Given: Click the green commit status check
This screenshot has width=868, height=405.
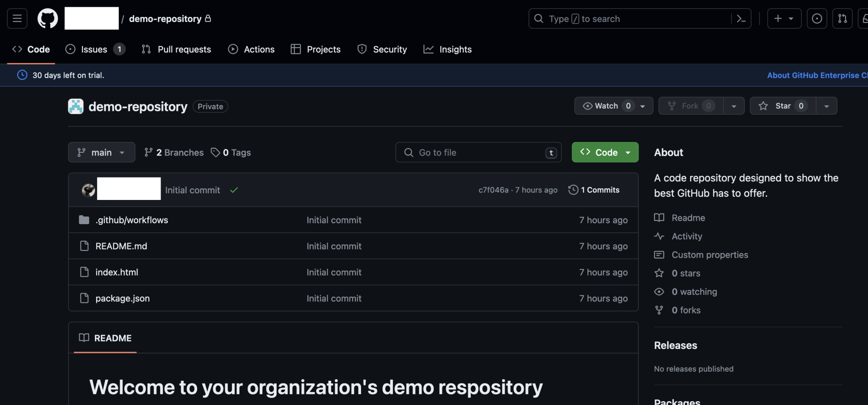Looking at the screenshot, I should pyautogui.click(x=234, y=190).
